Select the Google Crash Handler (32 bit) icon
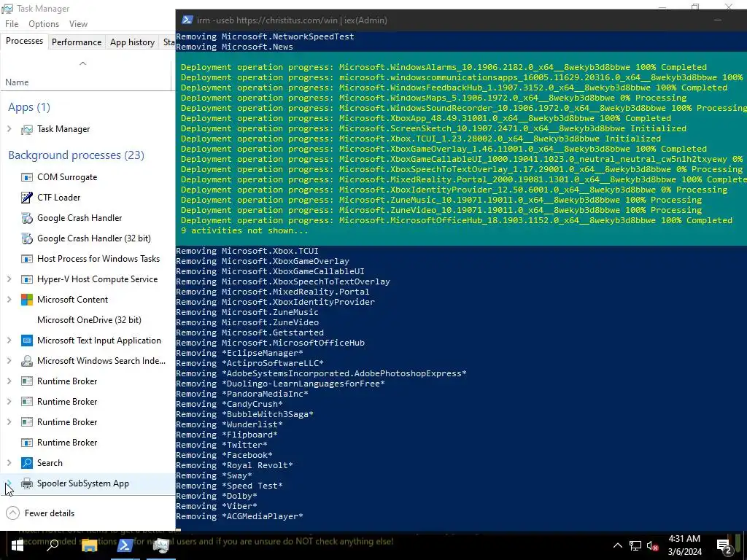This screenshot has width=747, height=560. point(27,238)
